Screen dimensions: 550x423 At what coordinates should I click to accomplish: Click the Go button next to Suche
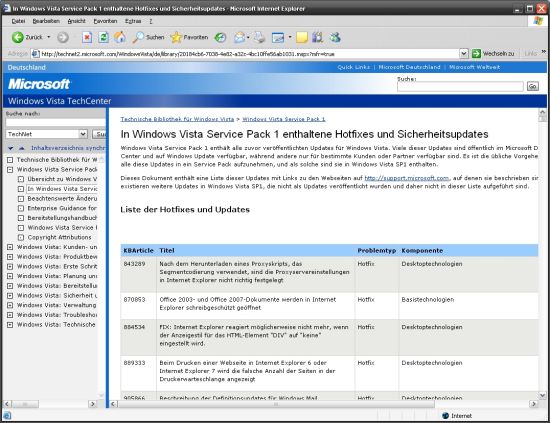(x=532, y=86)
